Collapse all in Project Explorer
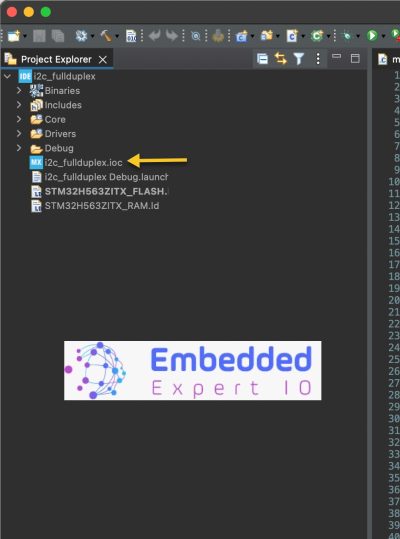This screenshot has width=400, height=539. [x=262, y=59]
